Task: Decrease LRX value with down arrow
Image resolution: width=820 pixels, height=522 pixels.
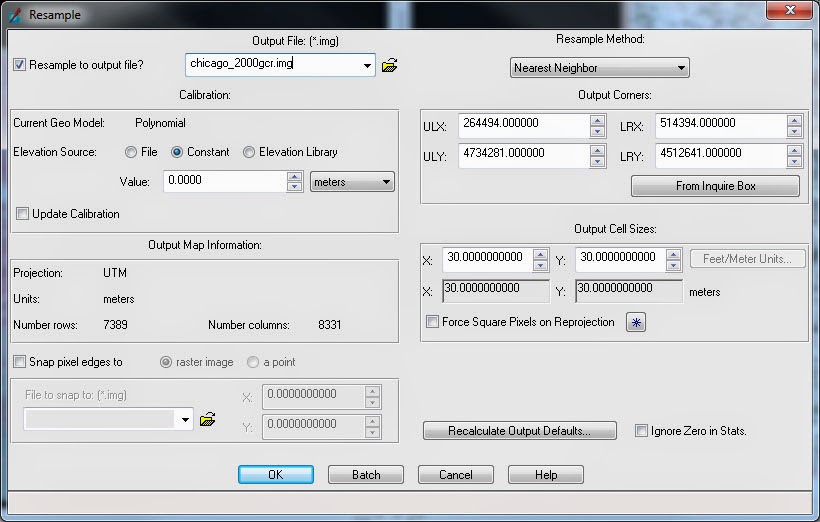Action: pyautogui.click(x=794, y=131)
